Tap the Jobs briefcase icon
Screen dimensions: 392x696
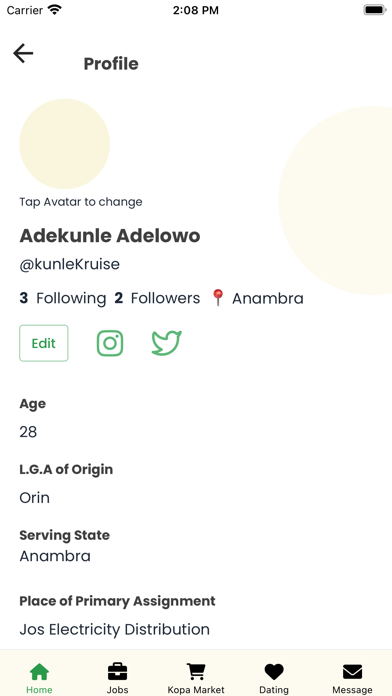click(x=118, y=672)
